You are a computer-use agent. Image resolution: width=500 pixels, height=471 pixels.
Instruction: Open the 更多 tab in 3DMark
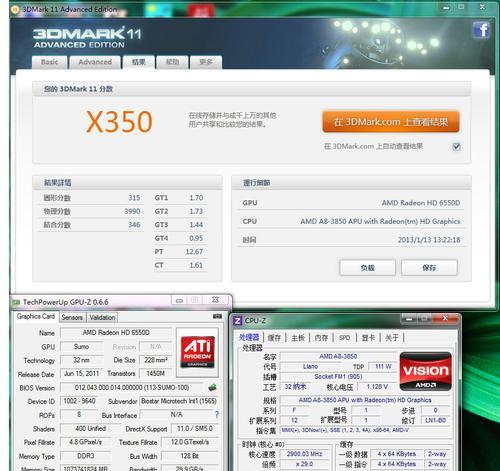tap(206, 62)
